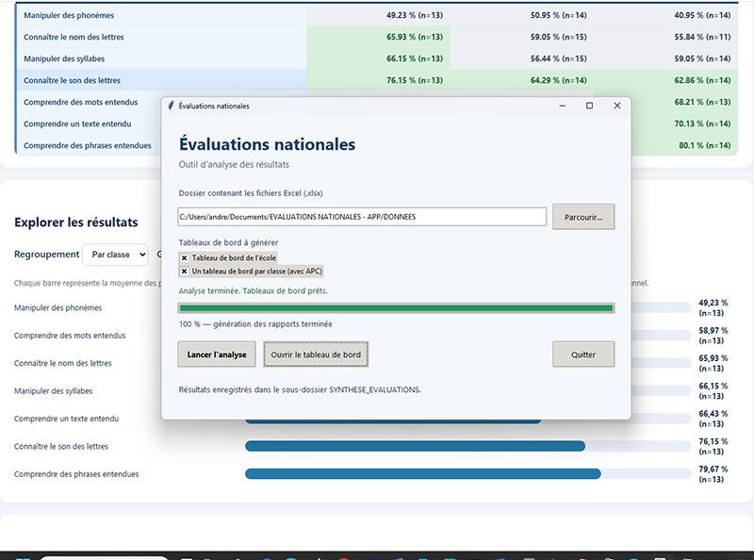754x560 pixels.
Task: Click the green analysis progress bar
Action: (x=396, y=308)
